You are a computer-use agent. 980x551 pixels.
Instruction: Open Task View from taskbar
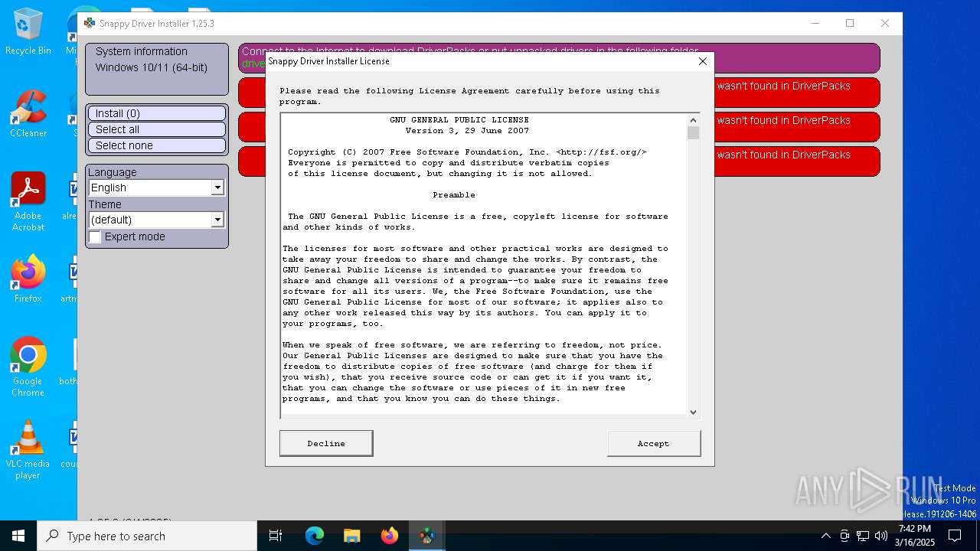click(x=276, y=536)
